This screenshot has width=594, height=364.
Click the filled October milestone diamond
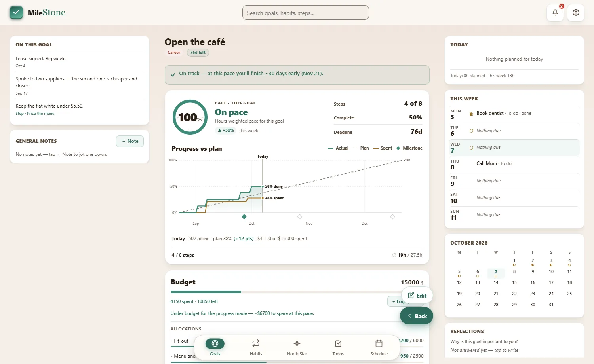tap(244, 217)
